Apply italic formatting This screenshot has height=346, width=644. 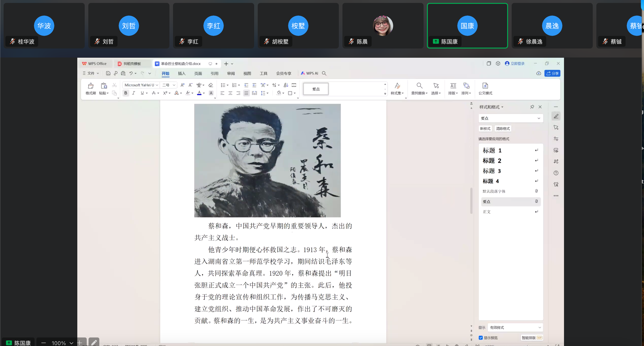click(133, 93)
